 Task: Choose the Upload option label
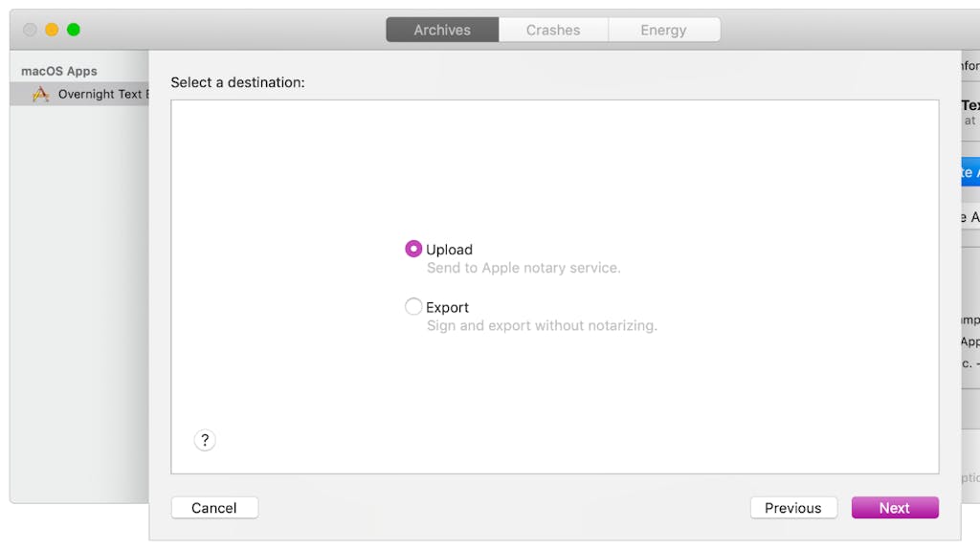click(450, 250)
